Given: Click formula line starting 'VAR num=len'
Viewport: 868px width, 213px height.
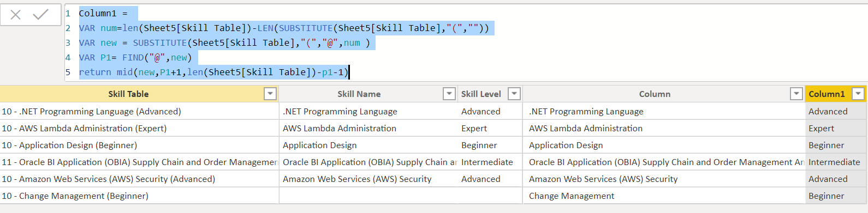Looking at the screenshot, I should tap(284, 28).
